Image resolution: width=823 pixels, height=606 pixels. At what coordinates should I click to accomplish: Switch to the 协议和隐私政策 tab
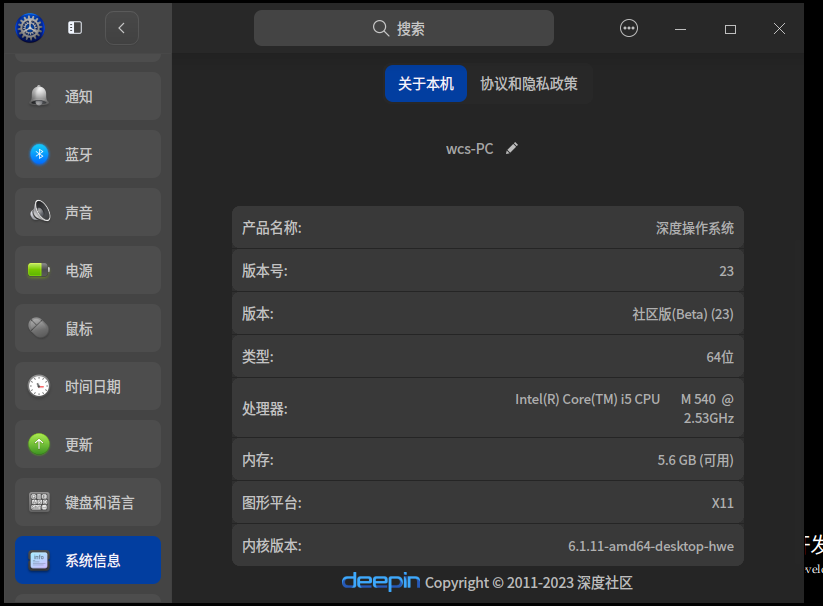coord(528,84)
